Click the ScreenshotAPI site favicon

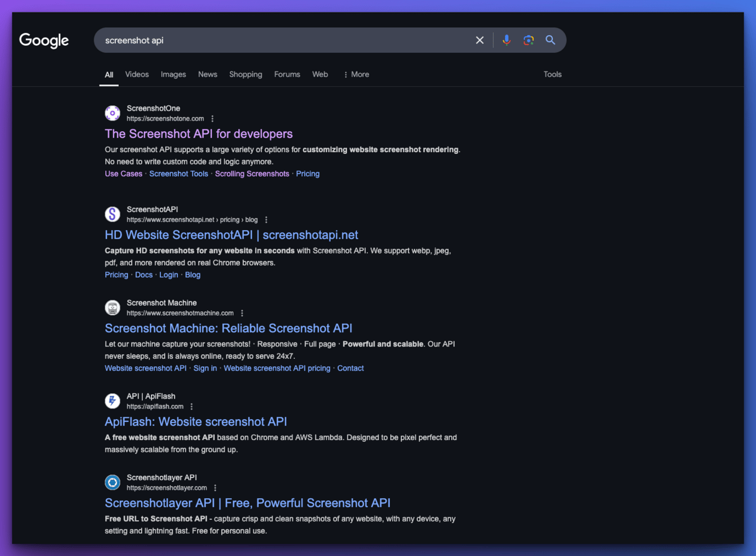coord(112,214)
